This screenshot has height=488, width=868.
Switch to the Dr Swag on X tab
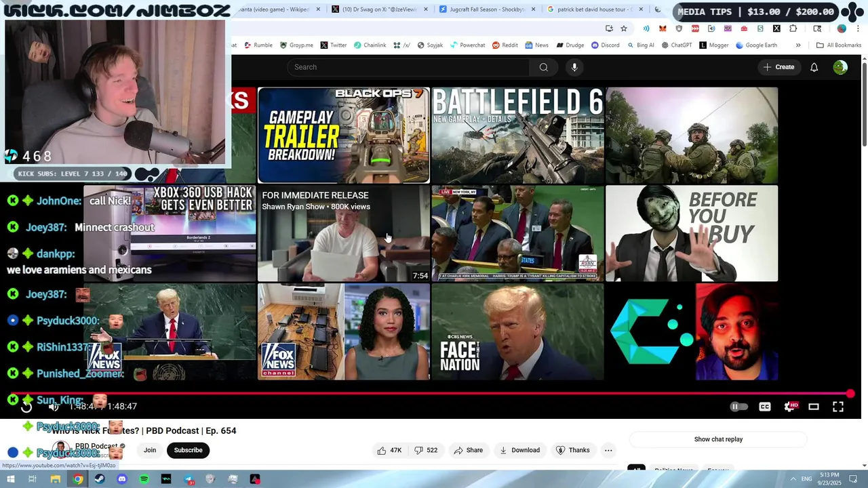[x=378, y=9]
